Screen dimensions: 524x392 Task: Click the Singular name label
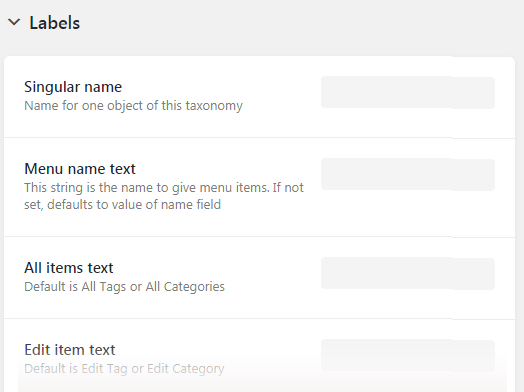click(73, 87)
